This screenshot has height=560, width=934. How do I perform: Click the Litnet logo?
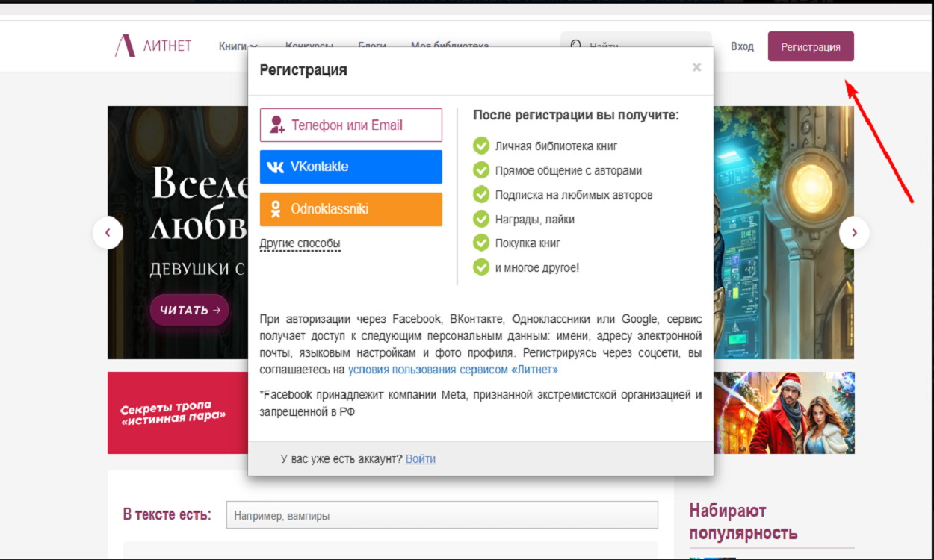tap(153, 46)
